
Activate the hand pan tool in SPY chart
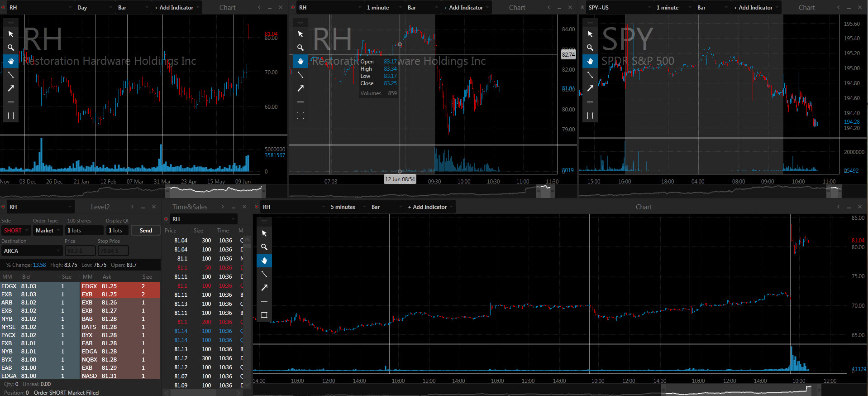(x=590, y=61)
